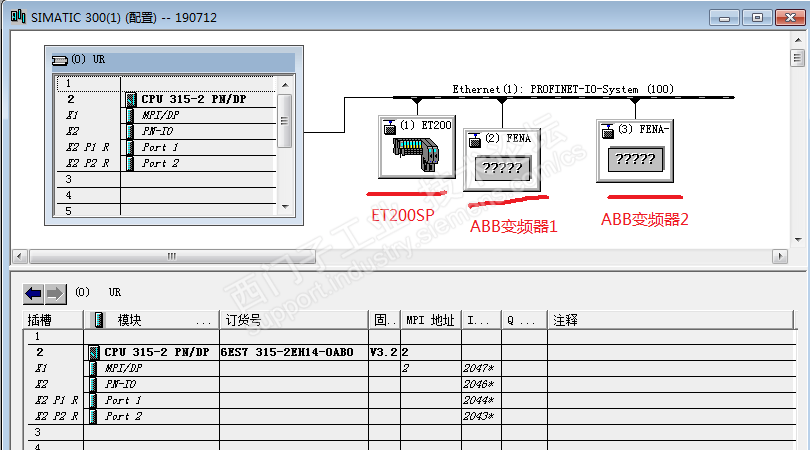Select the (3) FENA- device's ????? box
This screenshot has width=810, height=450.
(635, 159)
